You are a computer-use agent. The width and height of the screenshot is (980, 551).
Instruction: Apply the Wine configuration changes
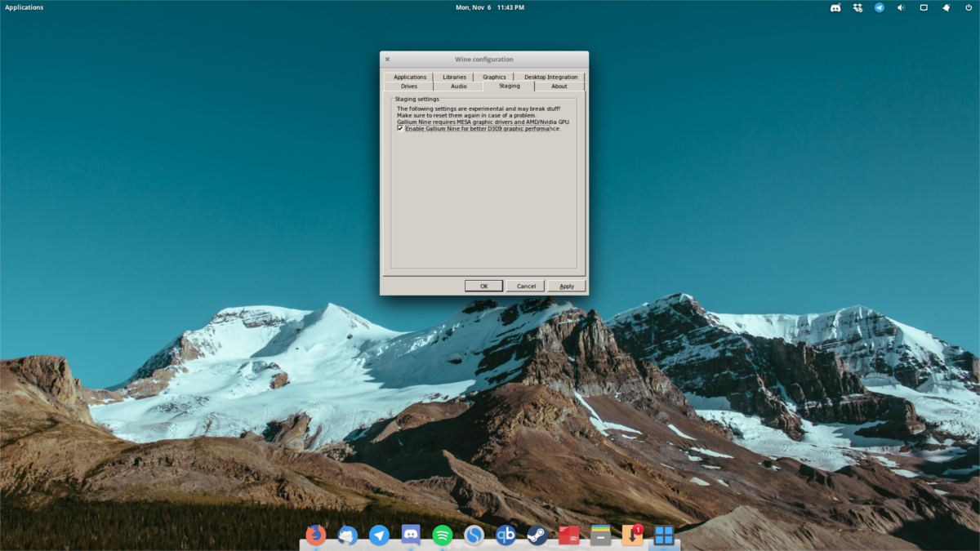point(567,286)
